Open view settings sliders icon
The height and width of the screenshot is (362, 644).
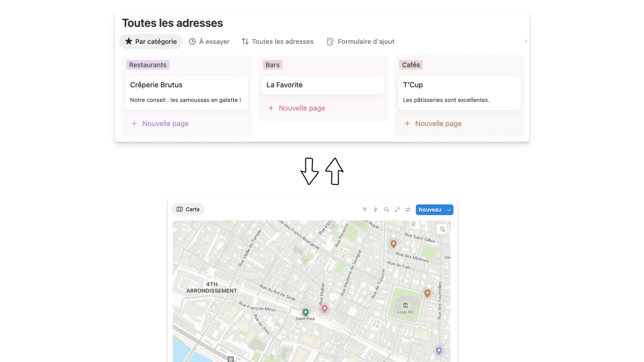[x=408, y=209]
